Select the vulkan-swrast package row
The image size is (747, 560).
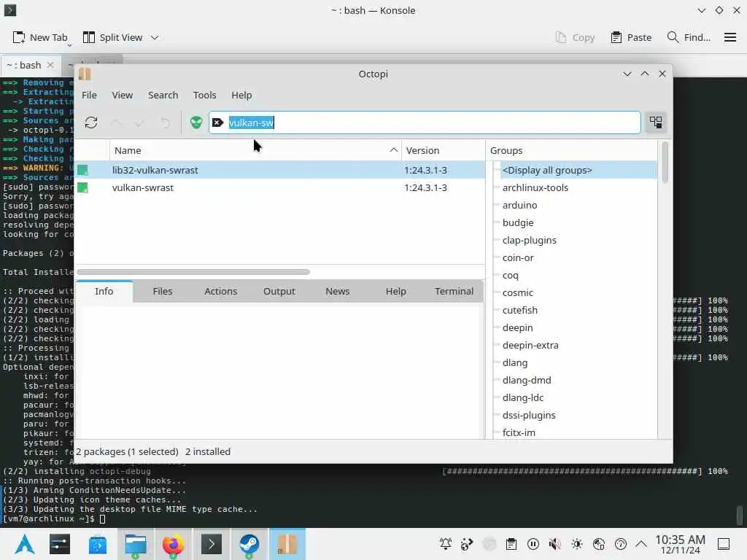coord(280,187)
